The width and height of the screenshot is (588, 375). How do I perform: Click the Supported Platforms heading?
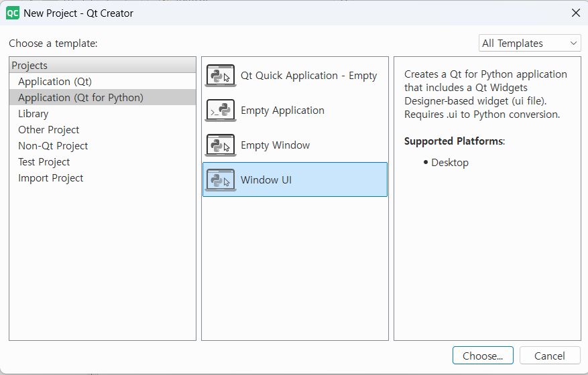click(455, 141)
